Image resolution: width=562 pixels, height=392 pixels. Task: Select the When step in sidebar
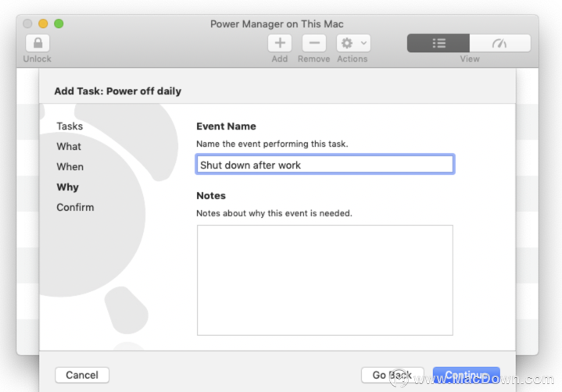tap(70, 167)
